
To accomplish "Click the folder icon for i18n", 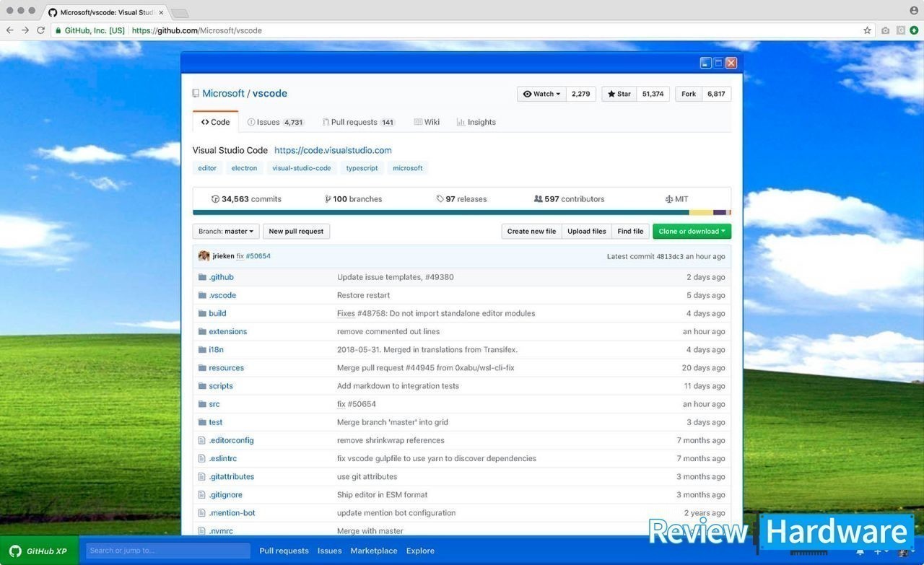I will (202, 349).
